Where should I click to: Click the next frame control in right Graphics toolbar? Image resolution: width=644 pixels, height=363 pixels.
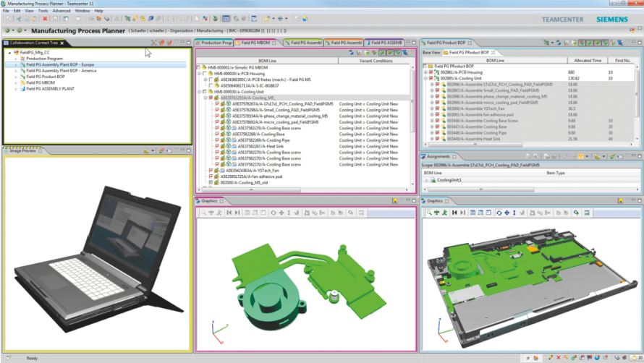pyautogui.click(x=462, y=213)
